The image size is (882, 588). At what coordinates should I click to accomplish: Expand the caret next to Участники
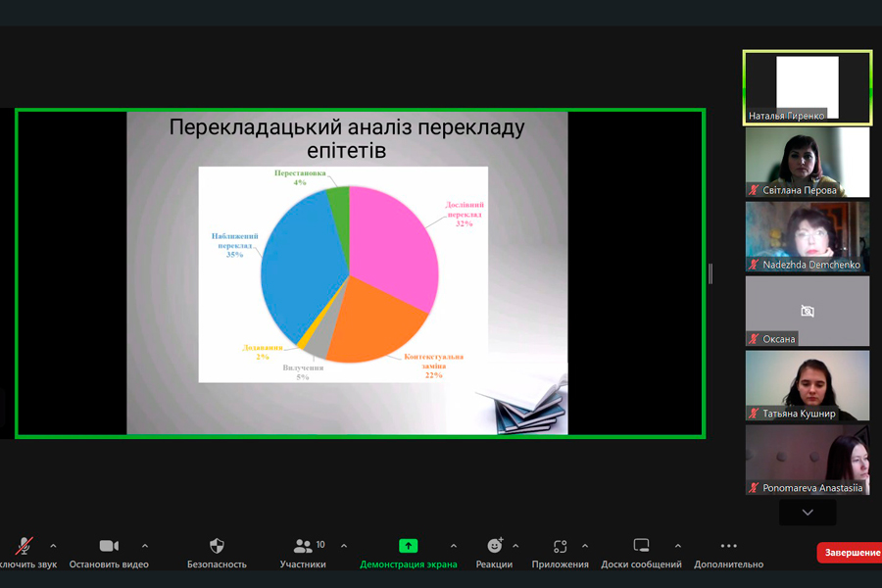click(x=344, y=546)
